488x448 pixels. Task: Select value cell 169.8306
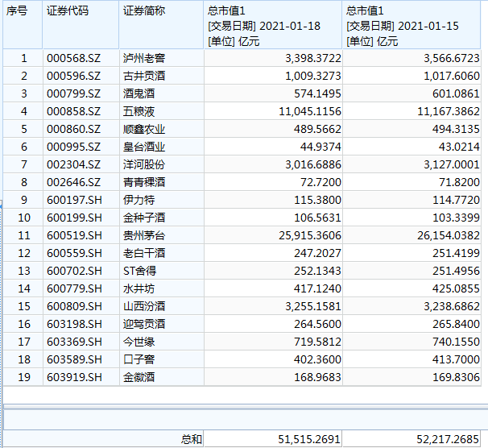pyautogui.click(x=411, y=378)
